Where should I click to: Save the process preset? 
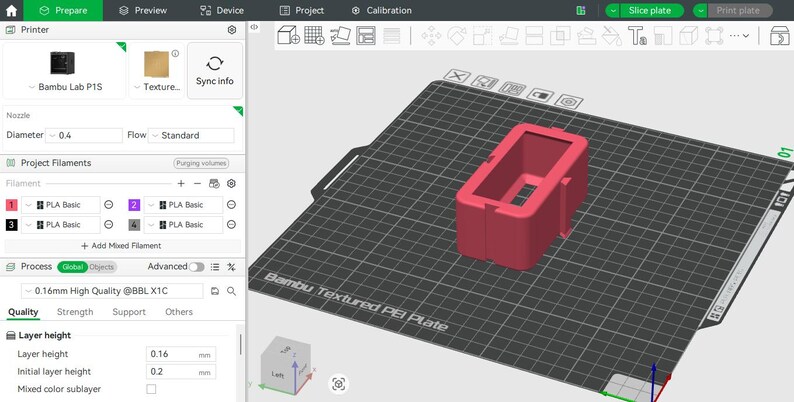click(x=215, y=291)
